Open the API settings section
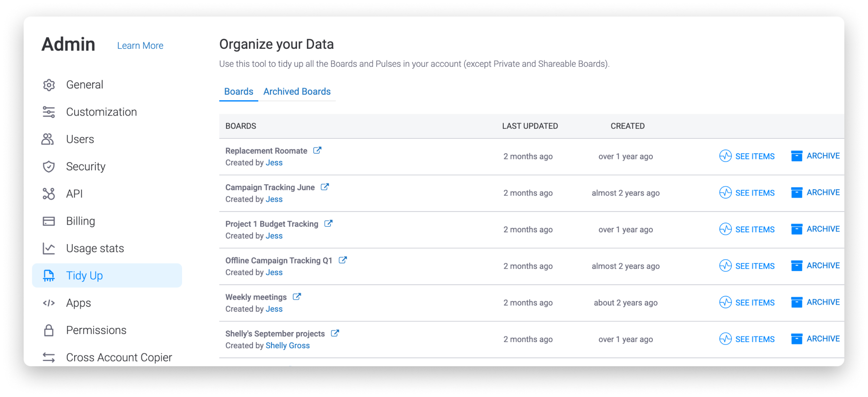 [74, 194]
